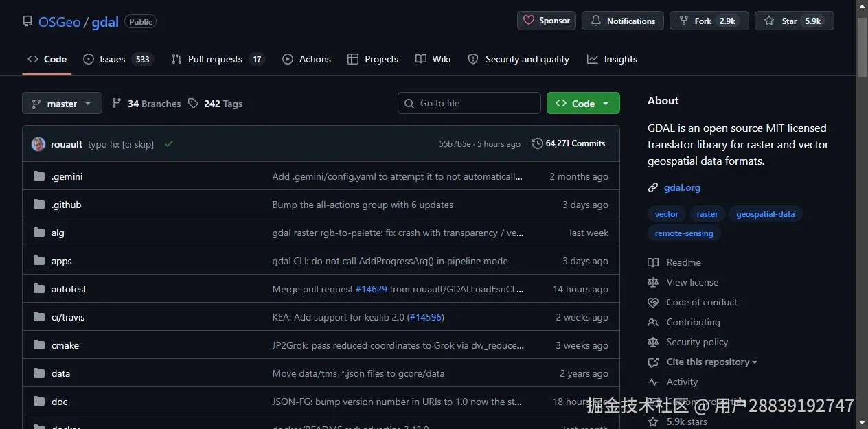Star the gdal repository
The height and width of the screenshot is (429, 868).
pyautogui.click(x=795, y=21)
